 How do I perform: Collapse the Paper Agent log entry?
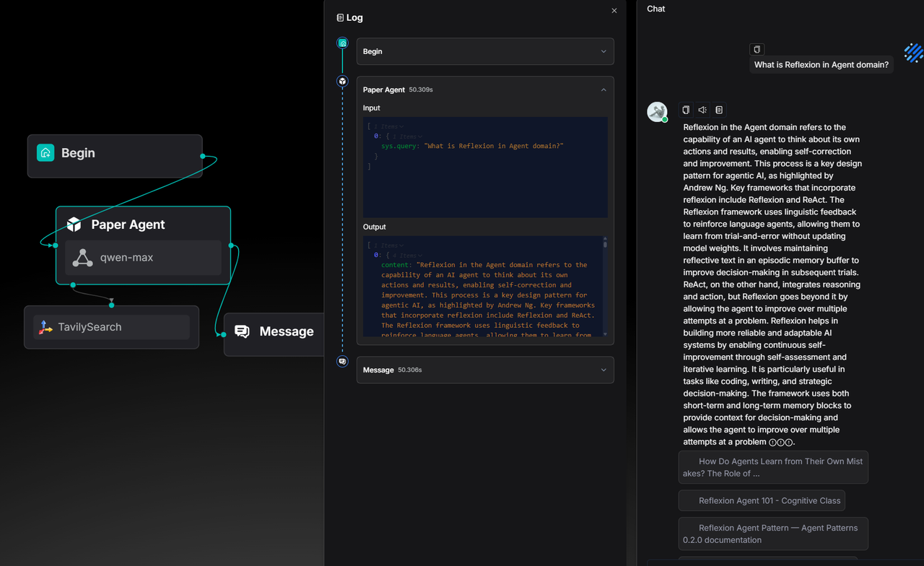click(603, 90)
